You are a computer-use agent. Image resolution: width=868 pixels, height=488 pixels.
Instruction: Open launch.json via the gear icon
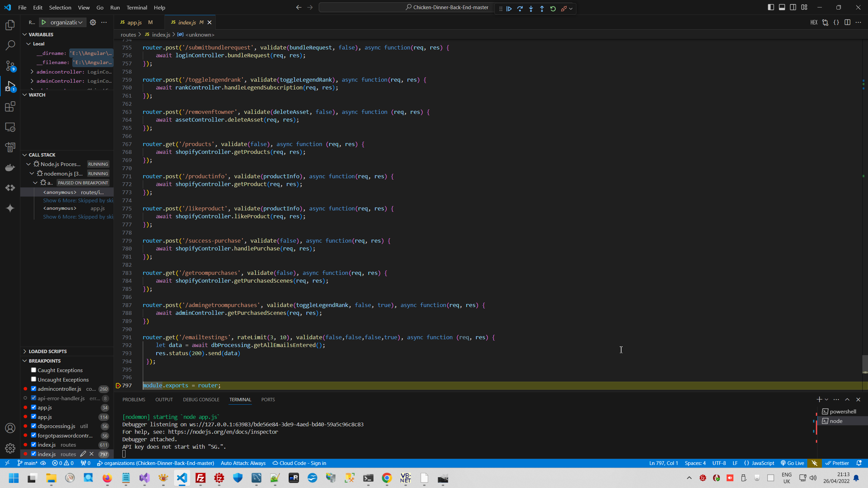93,22
